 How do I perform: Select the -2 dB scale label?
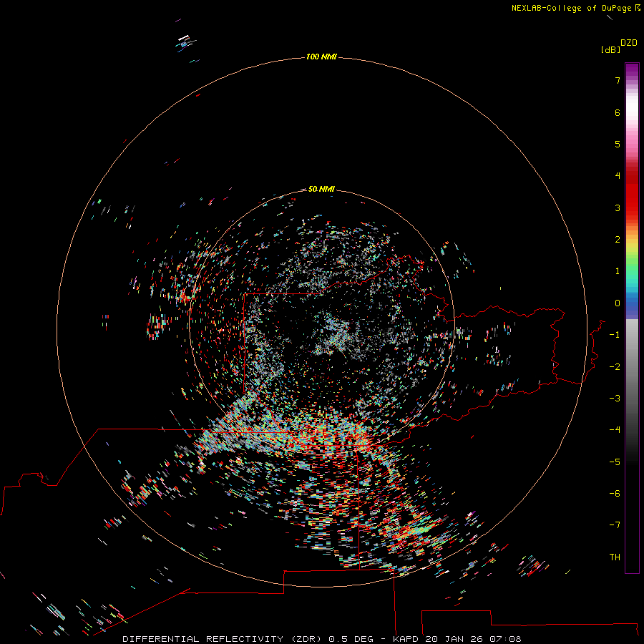click(615, 367)
